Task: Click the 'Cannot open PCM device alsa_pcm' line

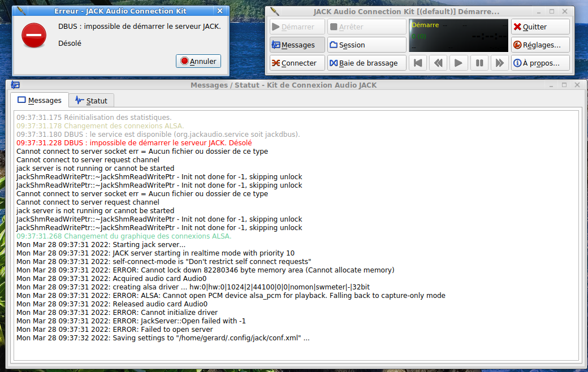Action: [231, 296]
